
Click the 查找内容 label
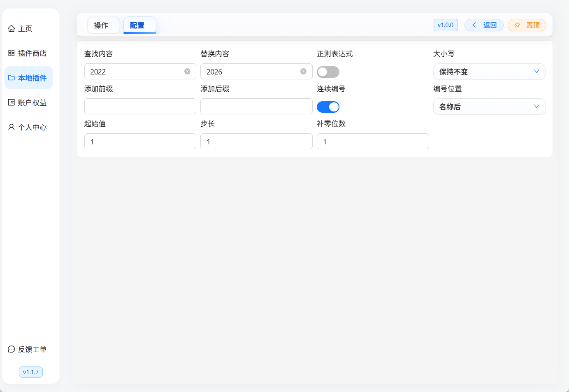99,54
